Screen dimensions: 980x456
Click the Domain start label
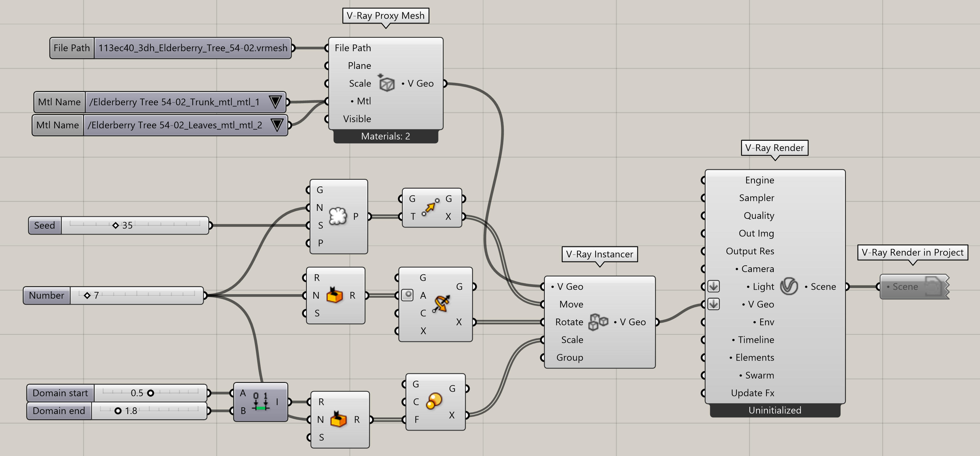[61, 393]
